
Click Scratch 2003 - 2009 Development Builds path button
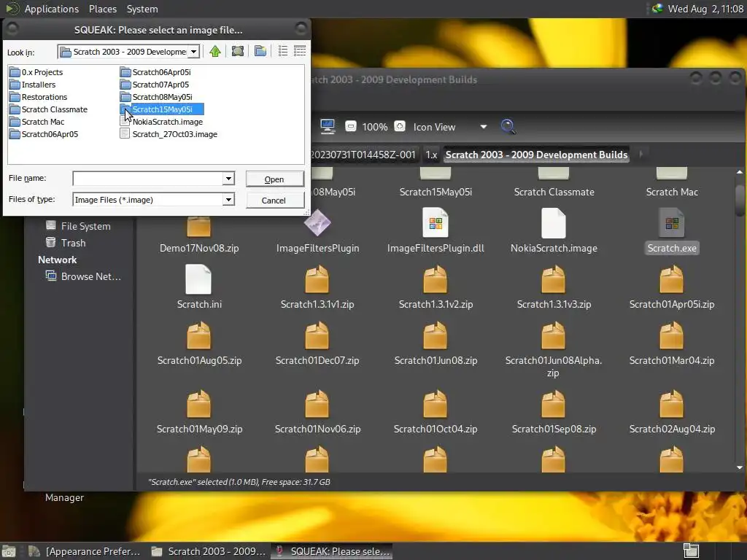point(536,155)
